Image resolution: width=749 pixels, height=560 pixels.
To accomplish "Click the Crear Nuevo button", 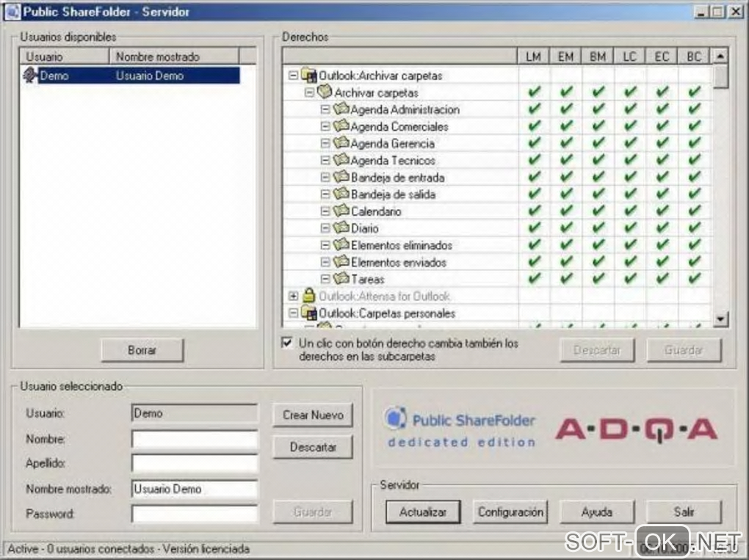I will (313, 415).
